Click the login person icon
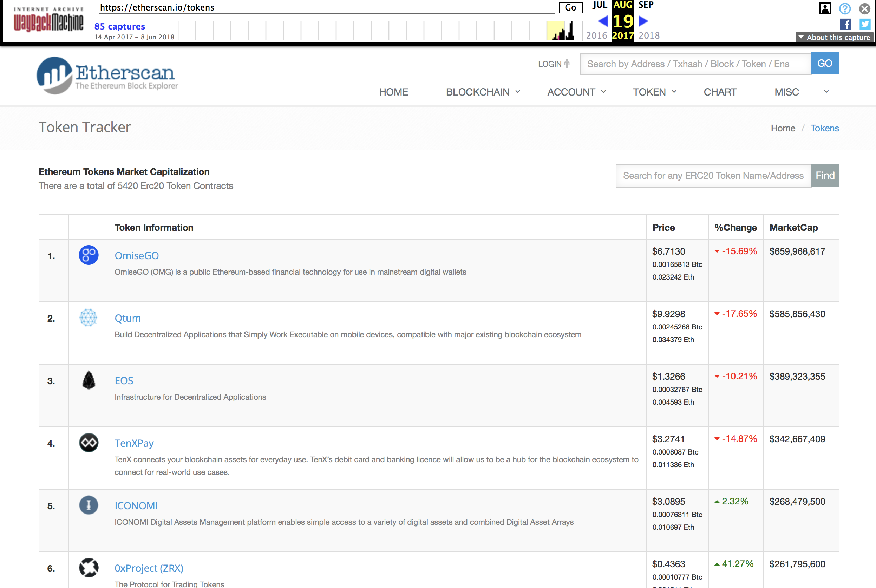Image resolution: width=876 pixels, height=588 pixels. coord(567,64)
